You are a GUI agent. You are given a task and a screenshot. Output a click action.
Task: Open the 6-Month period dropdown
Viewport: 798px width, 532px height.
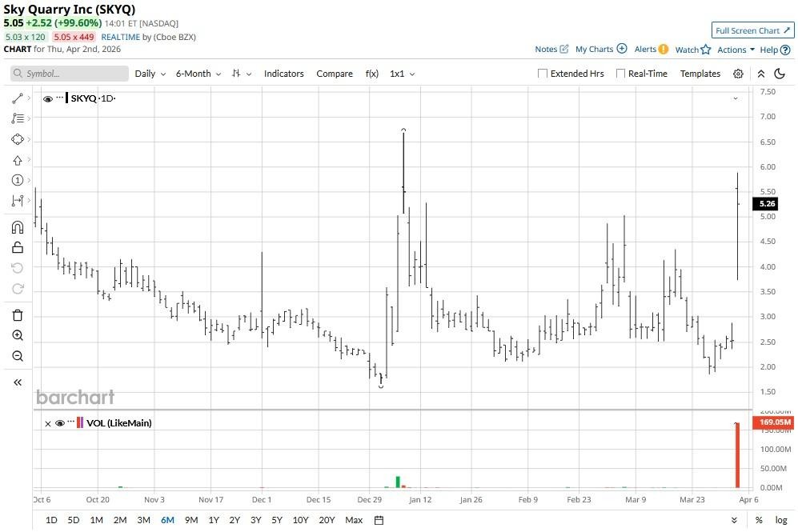coord(198,74)
